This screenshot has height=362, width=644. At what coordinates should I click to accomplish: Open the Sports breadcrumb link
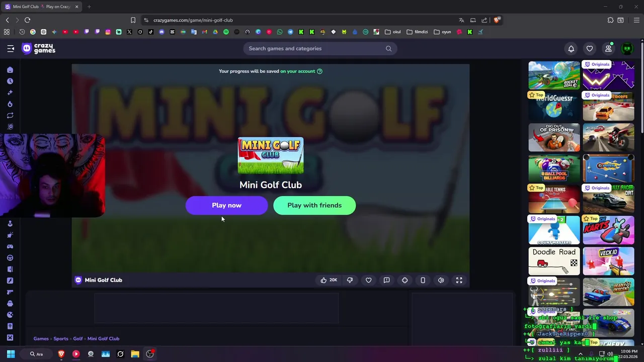pos(61,339)
